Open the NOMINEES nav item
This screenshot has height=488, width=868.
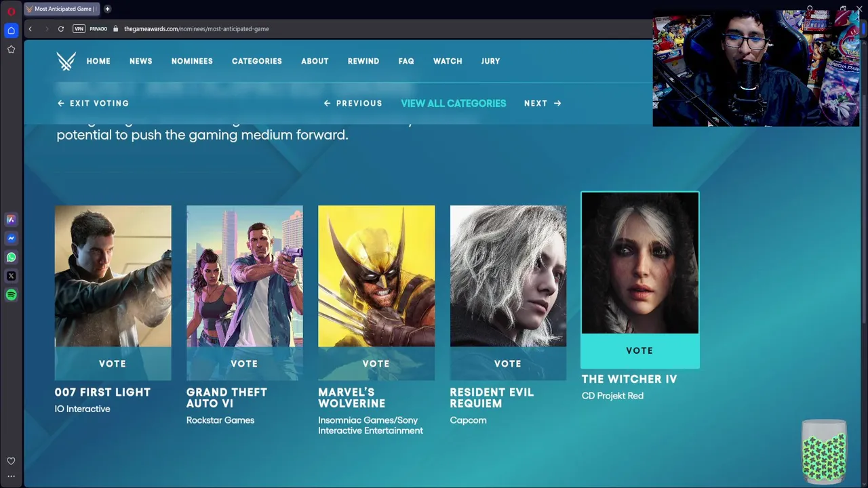point(192,61)
